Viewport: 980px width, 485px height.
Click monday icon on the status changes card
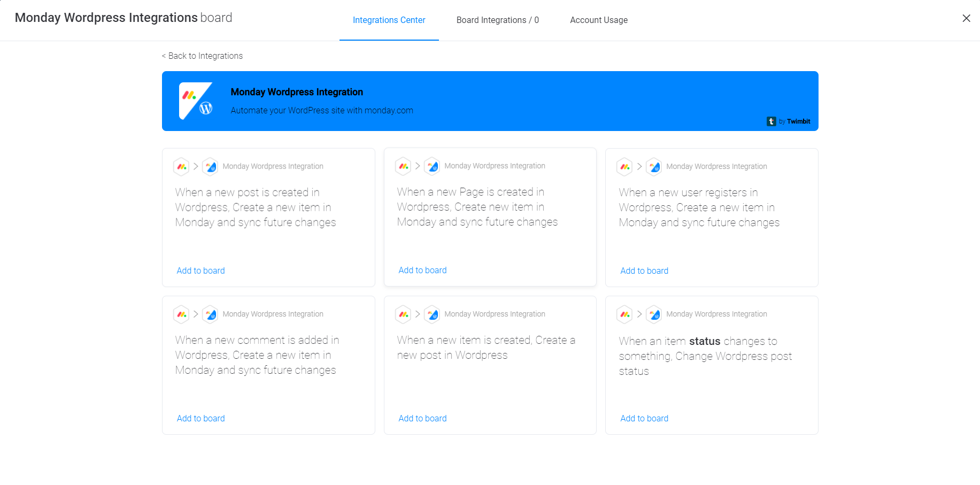625,314
